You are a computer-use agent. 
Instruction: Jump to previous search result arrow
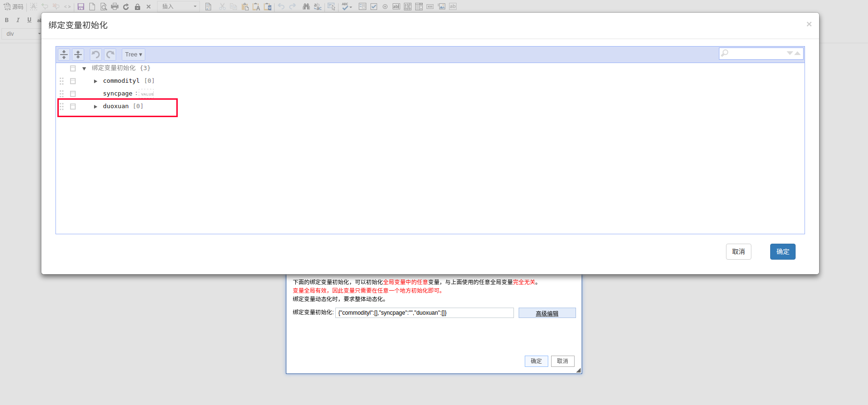(797, 53)
